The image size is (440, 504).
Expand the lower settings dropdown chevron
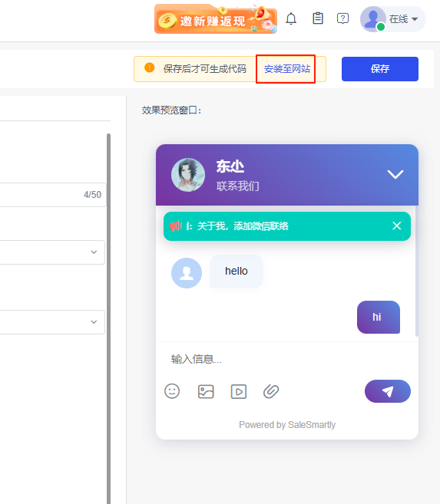pyautogui.click(x=94, y=321)
